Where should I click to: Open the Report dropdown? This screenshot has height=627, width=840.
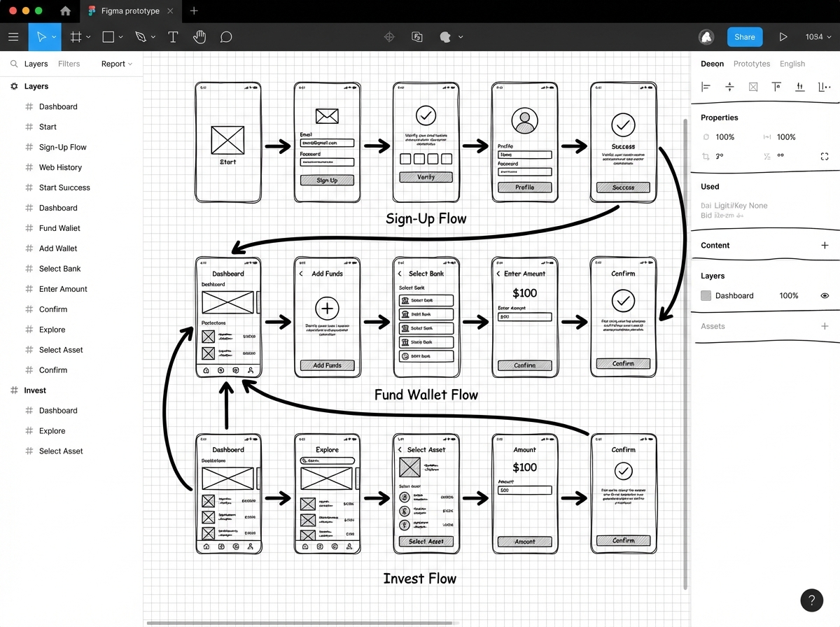coord(116,64)
